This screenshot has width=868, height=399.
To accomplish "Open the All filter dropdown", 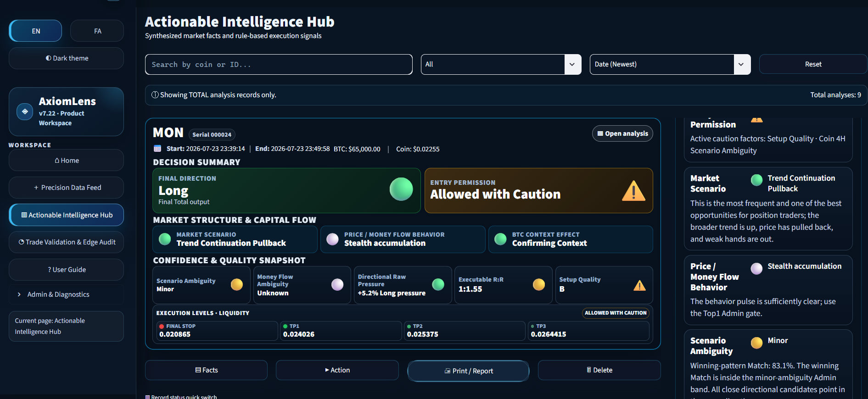I will 501,64.
